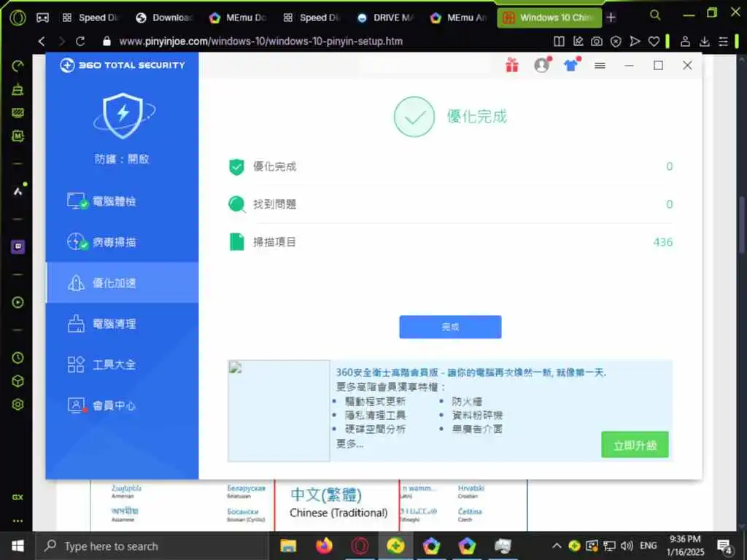Image resolution: width=747 pixels, height=560 pixels.
Task: Click the Opera GX logo icon
Action: tap(18, 17)
